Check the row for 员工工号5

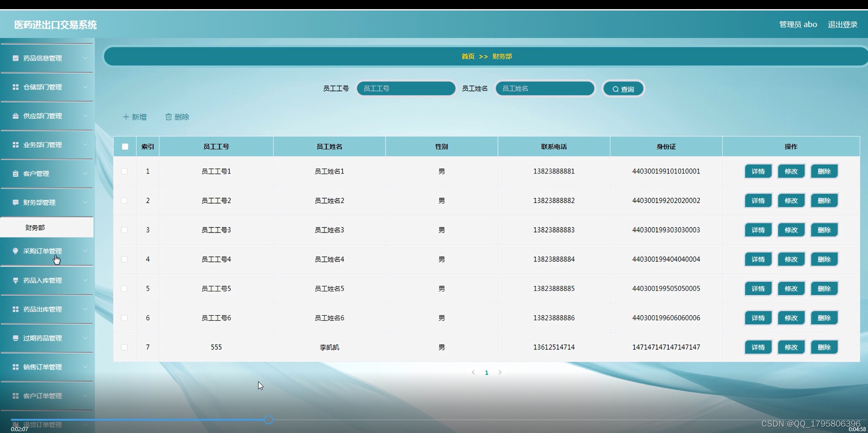pos(124,289)
